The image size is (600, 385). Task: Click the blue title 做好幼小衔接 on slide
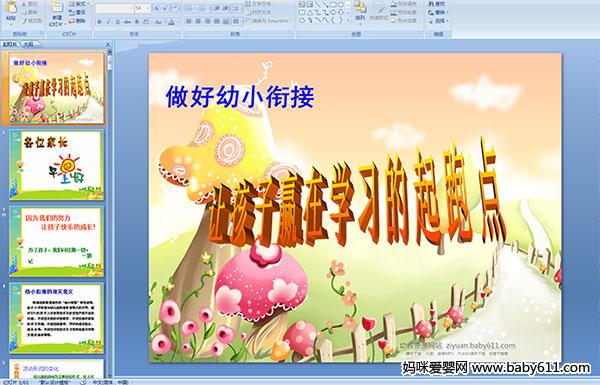click(x=240, y=97)
